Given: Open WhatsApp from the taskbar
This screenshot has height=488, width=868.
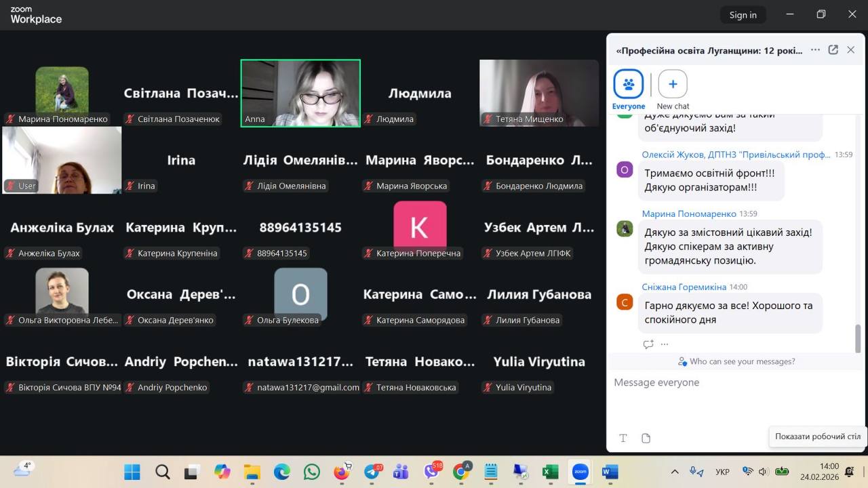Looking at the screenshot, I should coord(311,472).
